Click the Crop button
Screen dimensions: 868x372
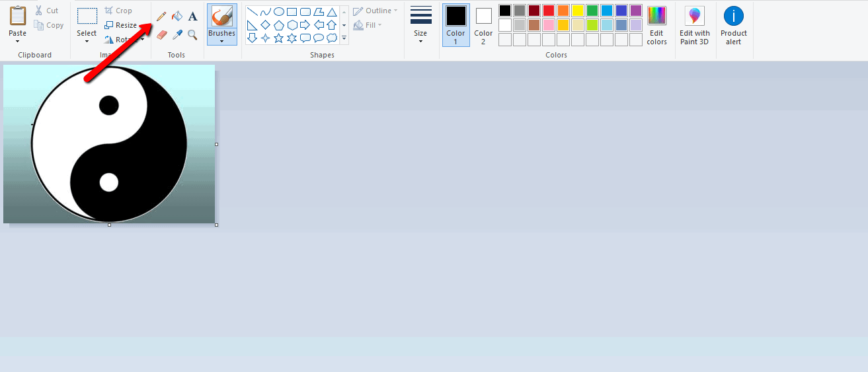pyautogui.click(x=118, y=11)
